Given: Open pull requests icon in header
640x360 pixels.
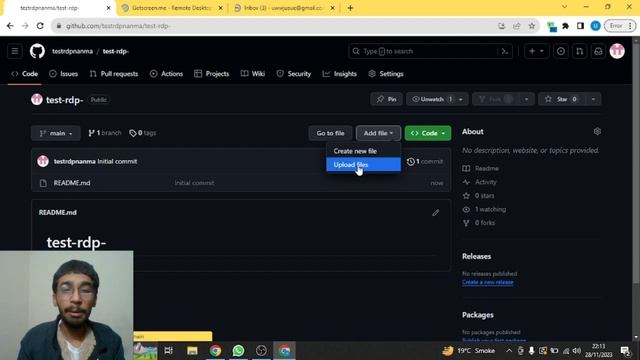Looking at the screenshot, I should (580, 51).
